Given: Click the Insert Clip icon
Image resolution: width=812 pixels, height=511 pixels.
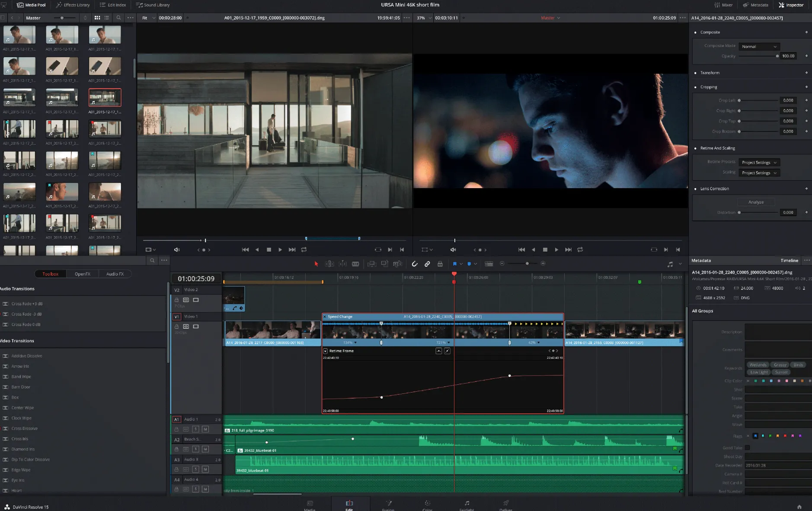Looking at the screenshot, I should (x=371, y=264).
